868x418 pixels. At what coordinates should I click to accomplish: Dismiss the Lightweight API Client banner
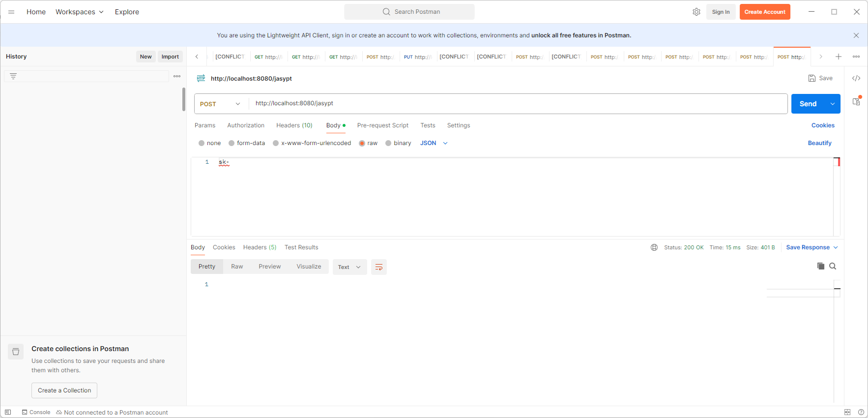point(856,35)
